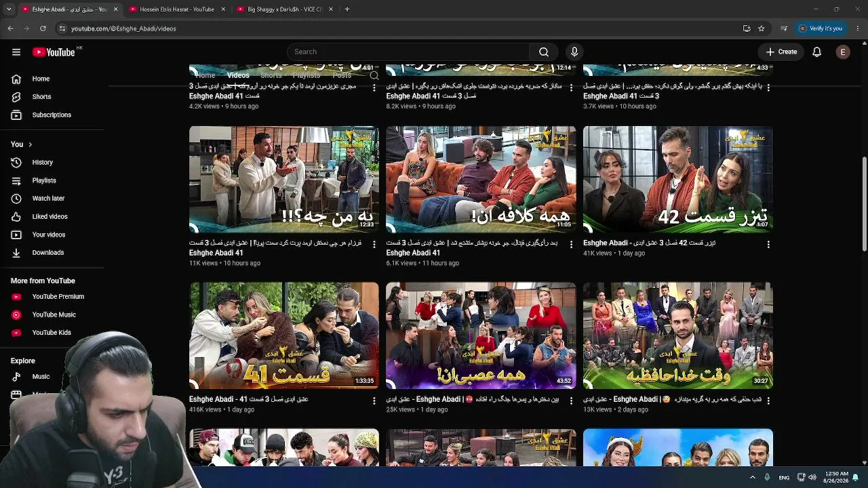This screenshot has width=868, height=488.
Task: Launch YouTube Music icon
Action: click(16, 314)
